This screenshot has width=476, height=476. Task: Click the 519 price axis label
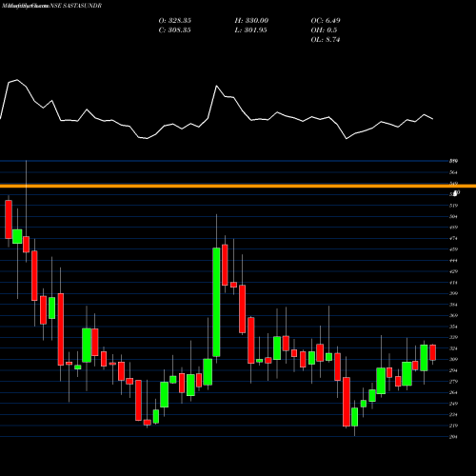(x=453, y=206)
